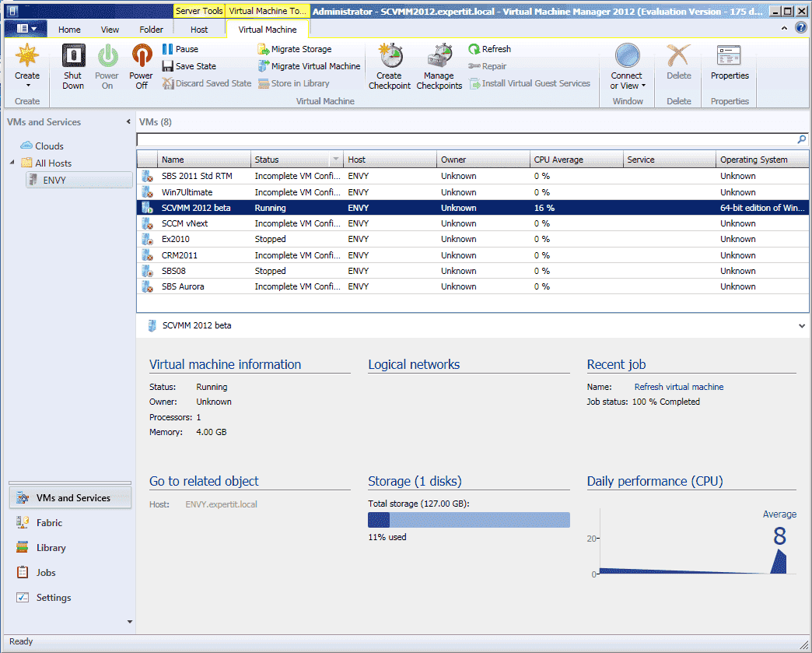Select the Ex2010 VM row
The image size is (812, 653).
point(472,239)
